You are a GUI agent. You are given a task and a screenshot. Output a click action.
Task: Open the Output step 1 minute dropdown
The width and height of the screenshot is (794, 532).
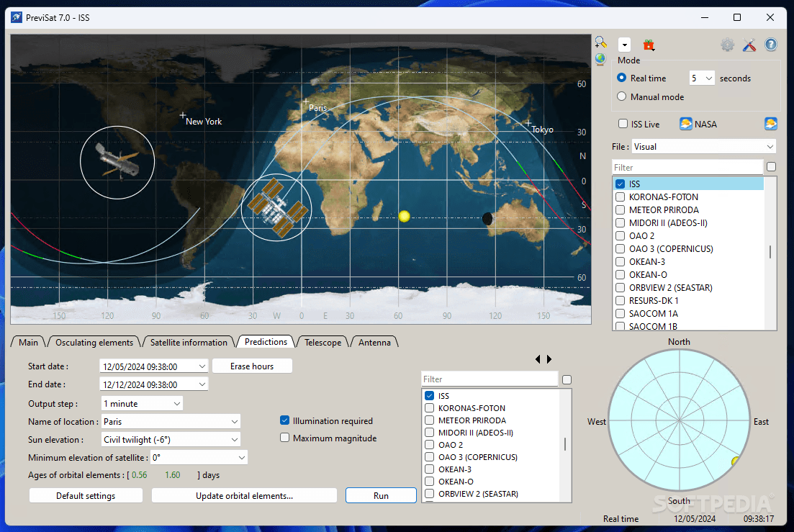coord(143,404)
